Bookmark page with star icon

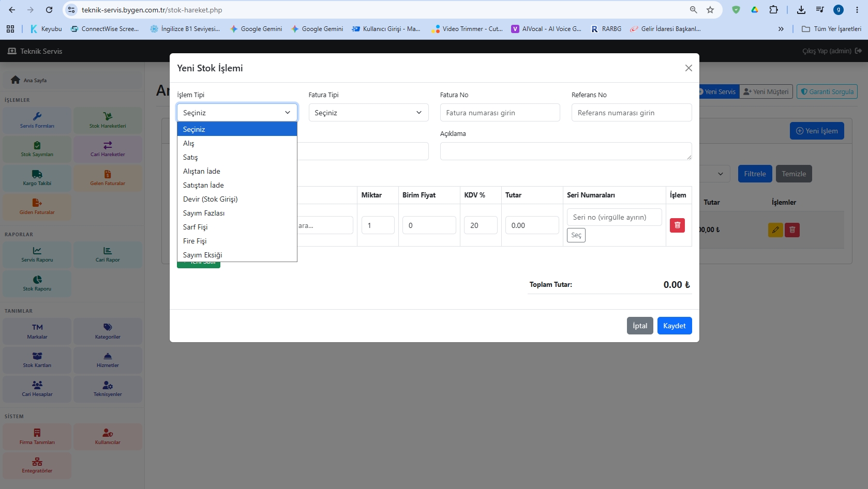coord(710,10)
